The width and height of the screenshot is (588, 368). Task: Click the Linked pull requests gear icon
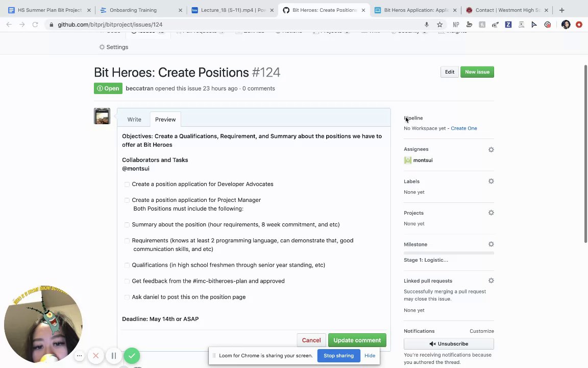tap(491, 281)
